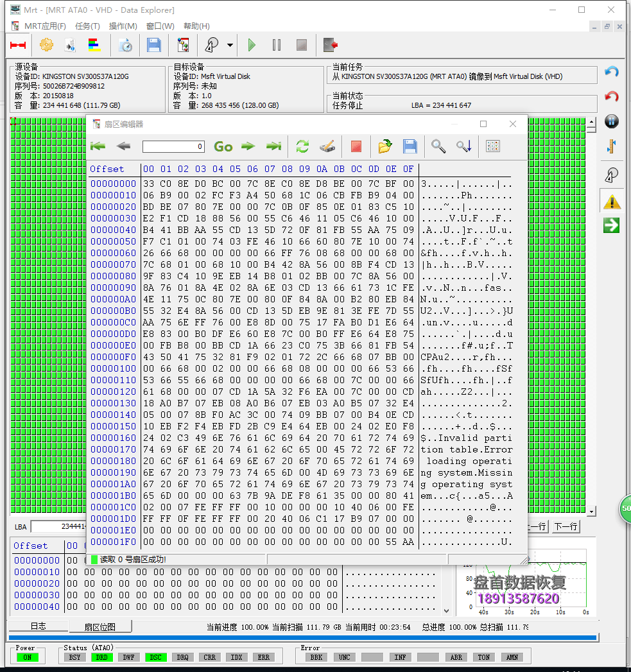Click the green 50 bubble at right edge
631x672 pixels.
[x=625, y=509]
